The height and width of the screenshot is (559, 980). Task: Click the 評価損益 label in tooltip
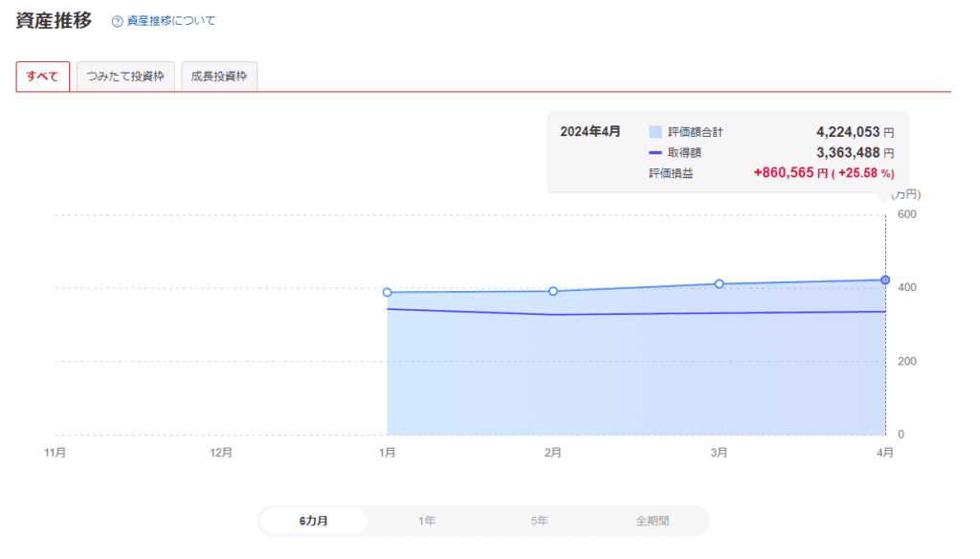coord(671,173)
